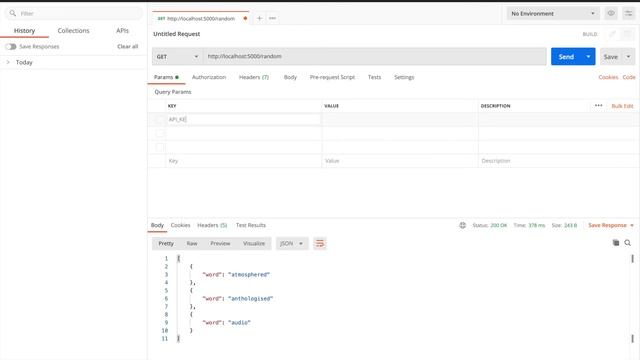Click the empty Value placeholder field
The image size is (640, 360).
400,161
